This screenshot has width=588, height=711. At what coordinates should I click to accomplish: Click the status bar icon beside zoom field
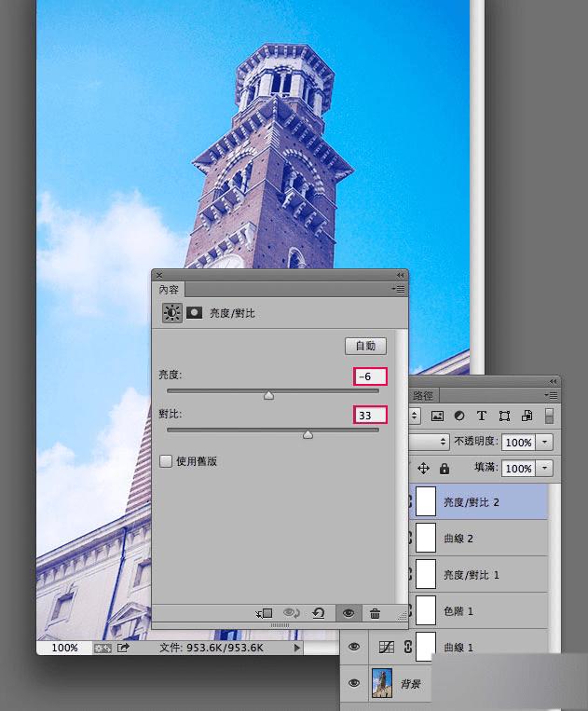[x=103, y=648]
